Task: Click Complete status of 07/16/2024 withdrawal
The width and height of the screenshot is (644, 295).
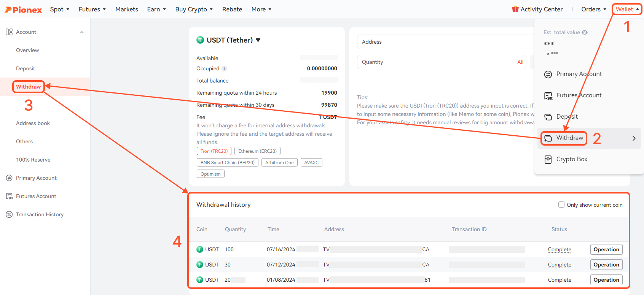Action: [x=560, y=249]
